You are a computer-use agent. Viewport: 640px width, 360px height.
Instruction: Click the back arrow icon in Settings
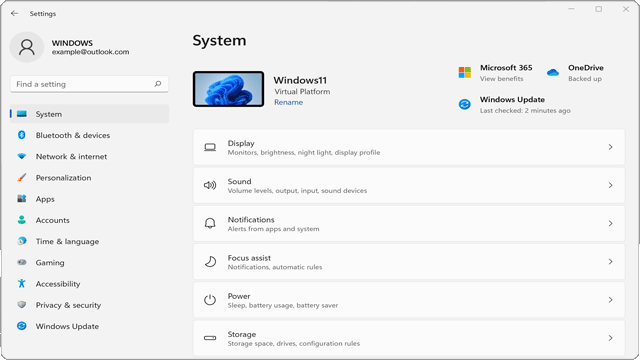click(15, 13)
